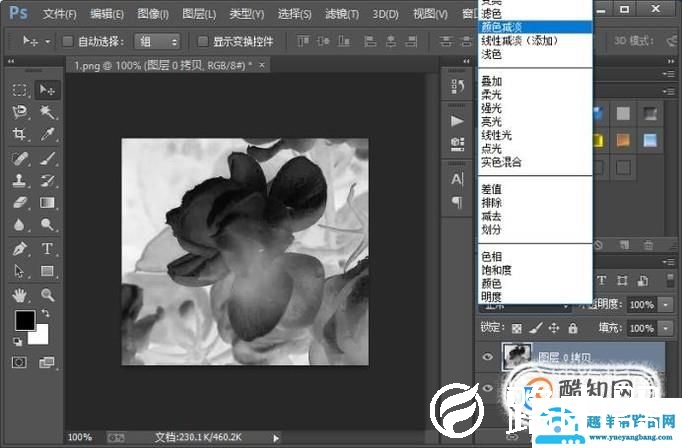Open the 文件(F) menu
The image size is (682, 448).
[x=60, y=14]
